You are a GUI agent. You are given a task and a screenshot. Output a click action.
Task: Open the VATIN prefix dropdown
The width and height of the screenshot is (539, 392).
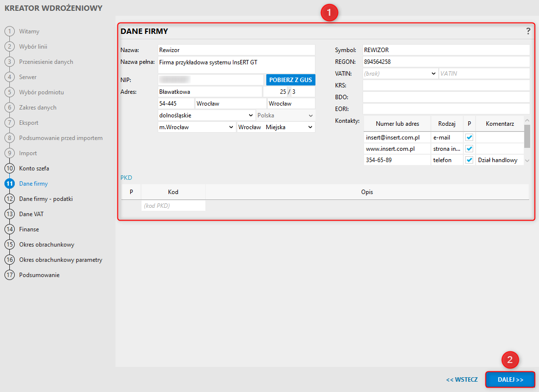click(400, 73)
